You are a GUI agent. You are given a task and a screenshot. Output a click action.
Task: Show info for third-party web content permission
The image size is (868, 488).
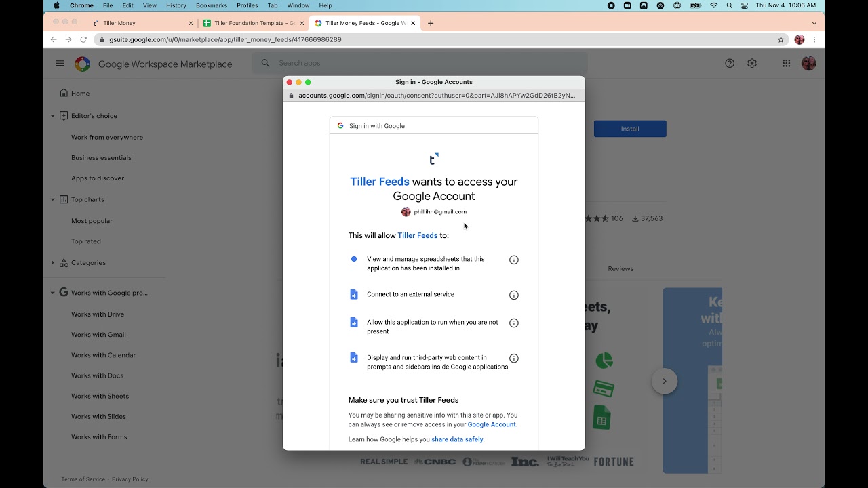(514, 359)
